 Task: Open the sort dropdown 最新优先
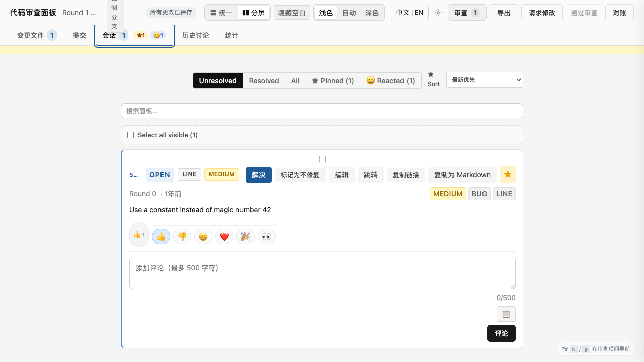(485, 80)
